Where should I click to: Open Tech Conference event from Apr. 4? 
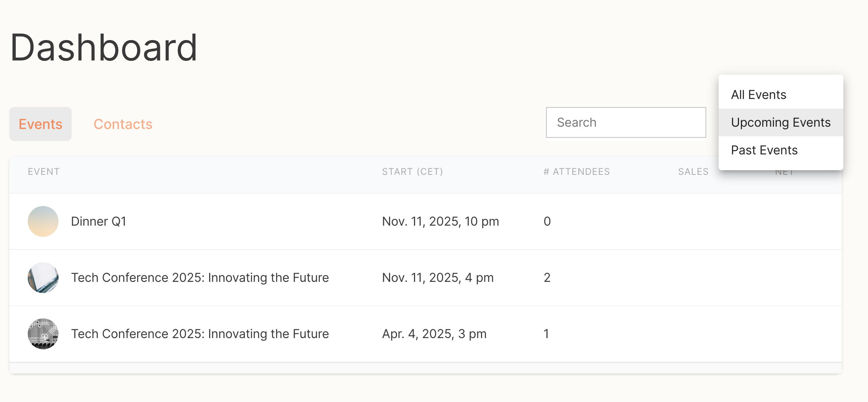(x=200, y=334)
